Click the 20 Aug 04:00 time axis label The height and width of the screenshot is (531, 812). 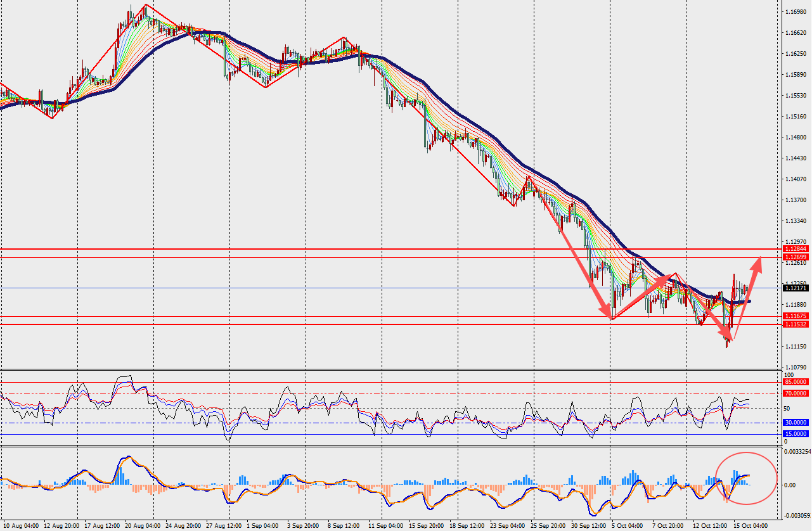[x=141, y=525]
